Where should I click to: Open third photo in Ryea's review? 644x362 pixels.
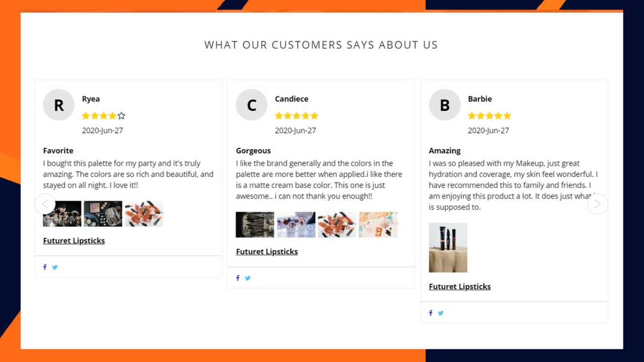pos(144,214)
